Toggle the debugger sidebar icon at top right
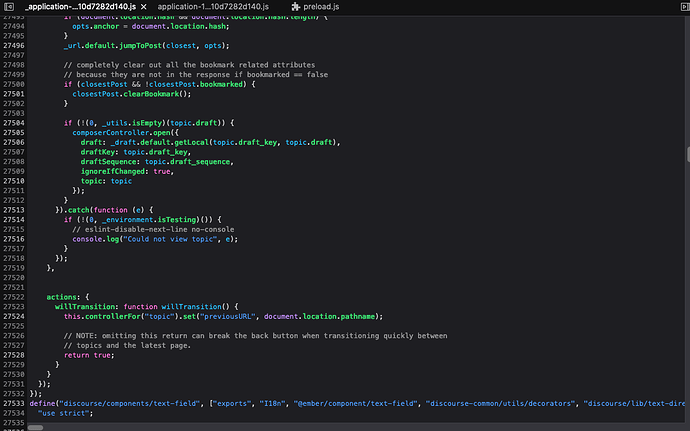Viewport: 690px width, 431px height. (x=685, y=7)
